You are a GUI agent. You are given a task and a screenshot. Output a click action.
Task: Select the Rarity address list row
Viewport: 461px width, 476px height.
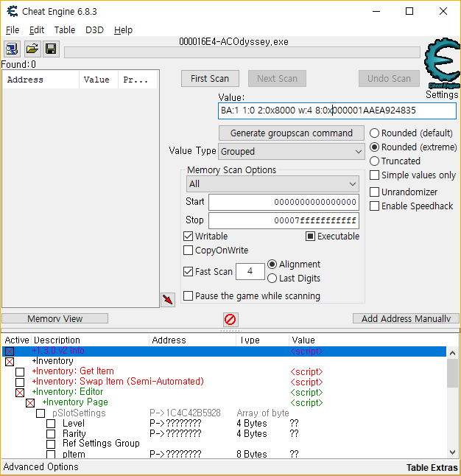pyautogui.click(x=224, y=433)
